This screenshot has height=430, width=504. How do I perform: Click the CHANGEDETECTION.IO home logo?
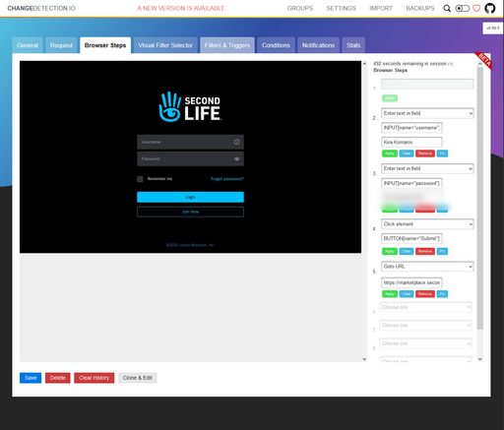pyautogui.click(x=41, y=8)
